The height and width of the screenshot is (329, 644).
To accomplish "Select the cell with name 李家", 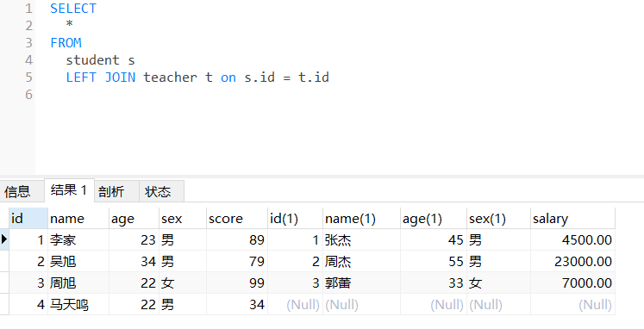I will coord(78,239).
